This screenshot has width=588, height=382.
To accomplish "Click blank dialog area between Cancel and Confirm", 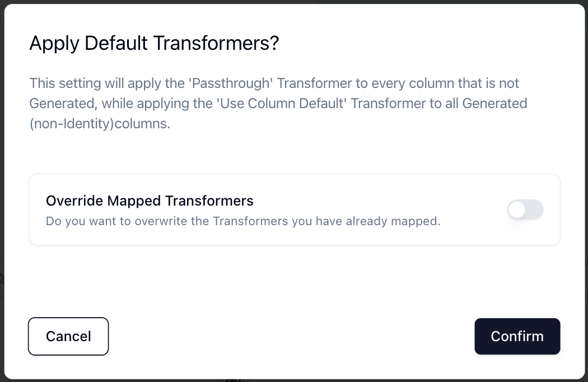I will (x=291, y=336).
